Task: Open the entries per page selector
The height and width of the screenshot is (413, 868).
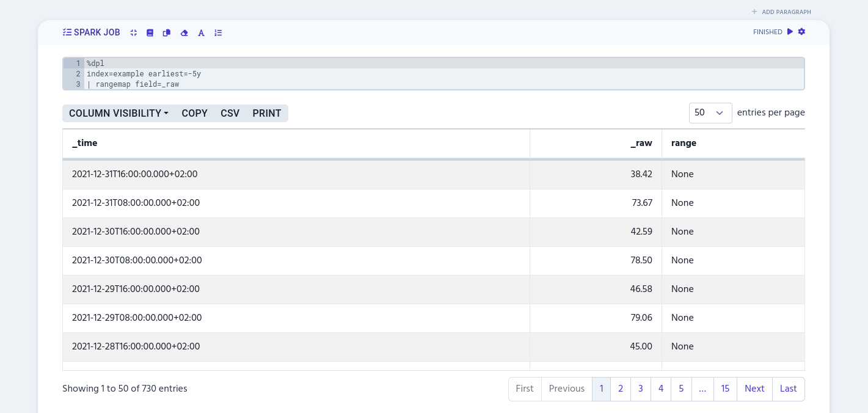Action: click(710, 113)
